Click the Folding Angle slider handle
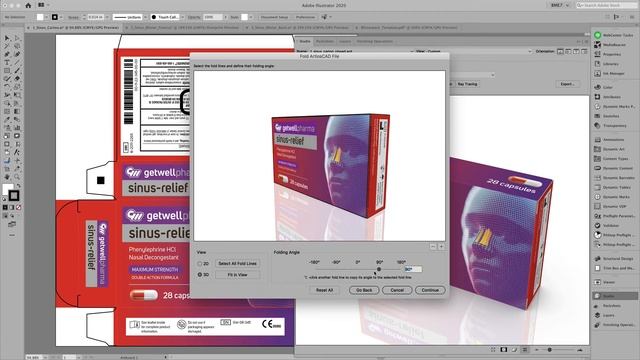 [379, 269]
